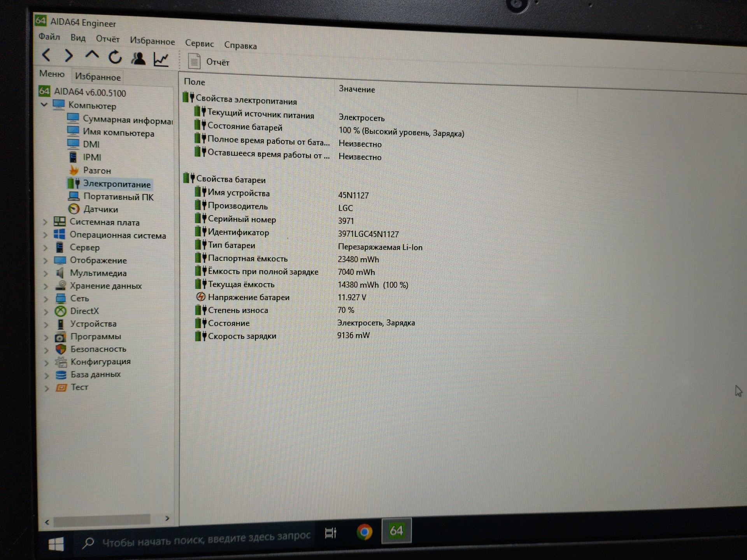Select the Суммарная информация item

120,119
